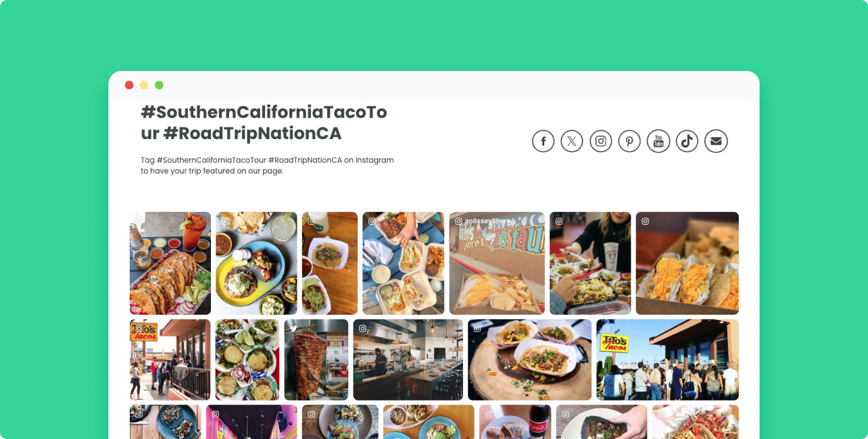
Task: View the Tito's Tacos crowd line photo
Action: [667, 360]
